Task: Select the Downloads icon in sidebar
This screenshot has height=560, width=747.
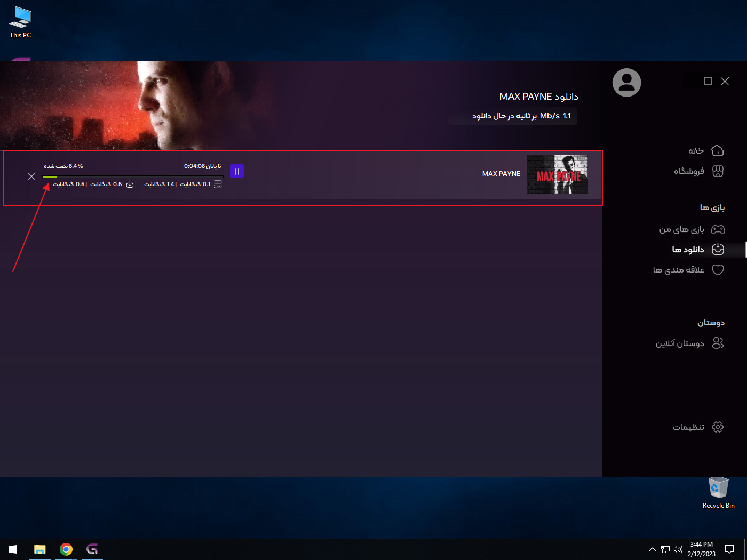Action: click(x=718, y=250)
